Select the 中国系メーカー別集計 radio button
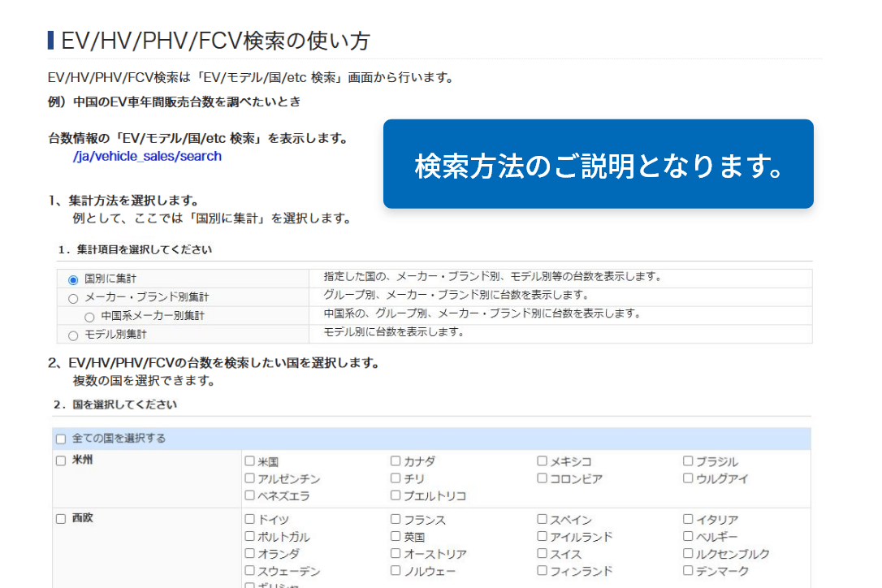 tap(89, 317)
